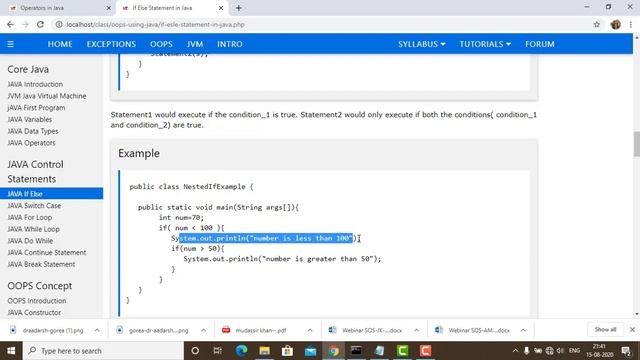Launch Microsoft Edge from taskbar

[x=241, y=351]
